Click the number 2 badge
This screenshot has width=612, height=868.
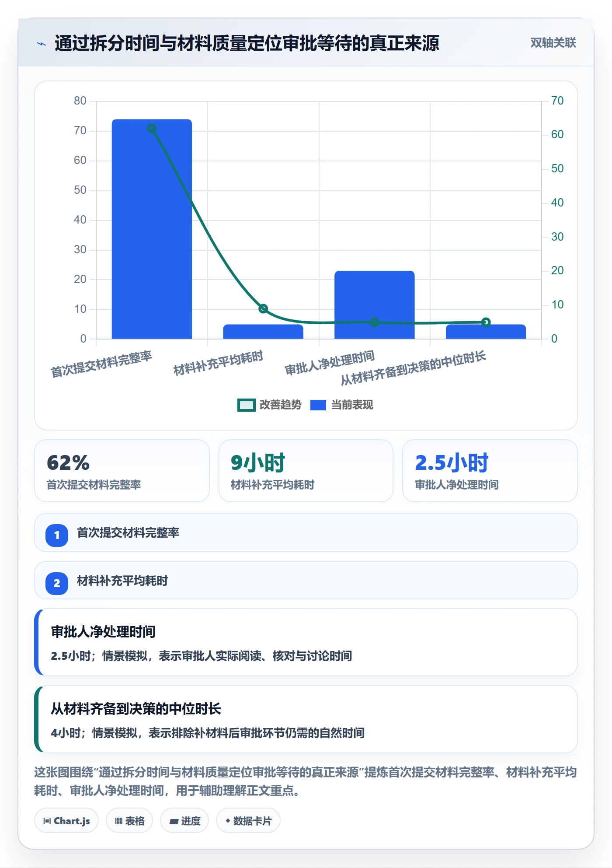[57, 583]
